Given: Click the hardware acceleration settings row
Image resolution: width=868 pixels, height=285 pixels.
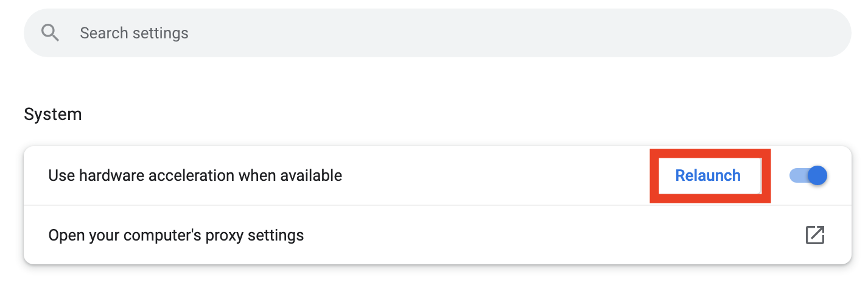Looking at the screenshot, I should [437, 176].
